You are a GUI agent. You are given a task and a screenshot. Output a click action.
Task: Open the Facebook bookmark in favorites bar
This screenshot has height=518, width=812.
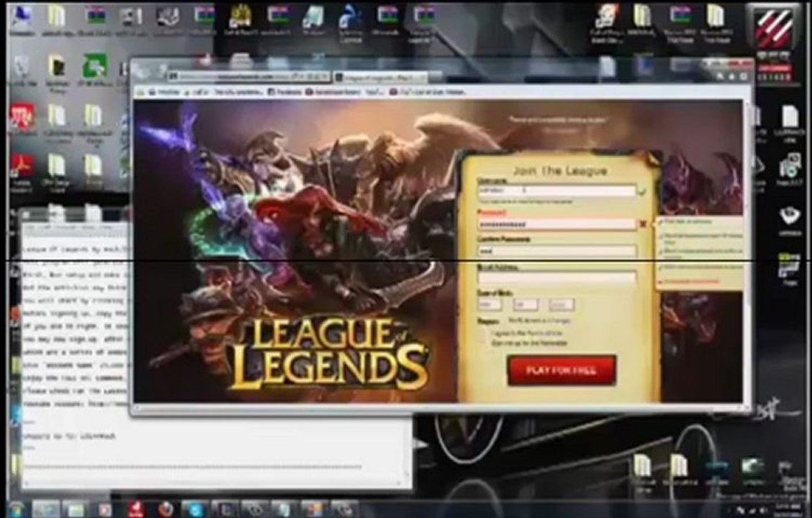pos(284,92)
